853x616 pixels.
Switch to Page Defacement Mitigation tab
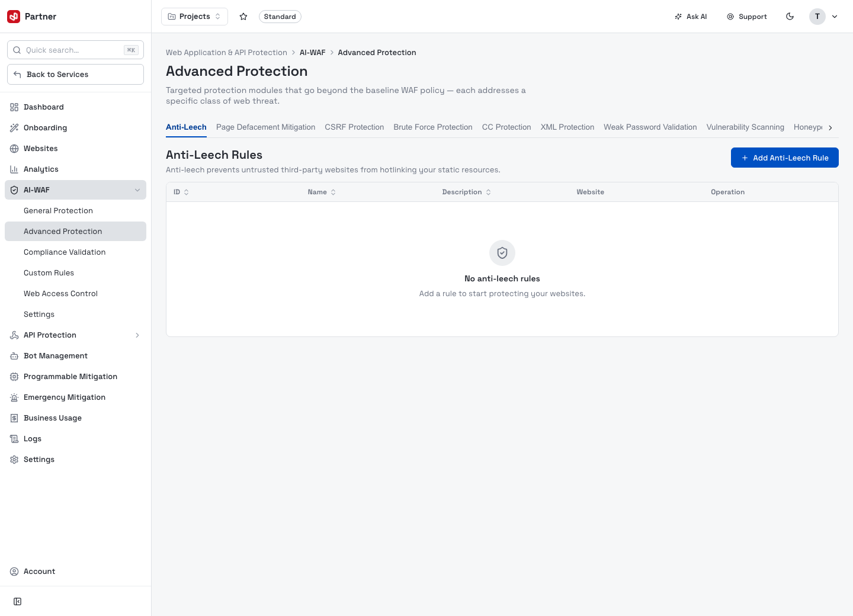(x=265, y=127)
